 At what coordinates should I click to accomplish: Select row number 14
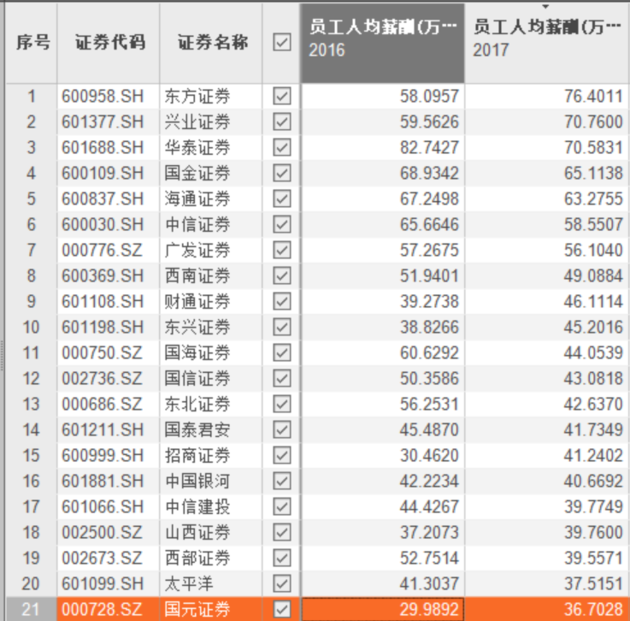point(31,430)
